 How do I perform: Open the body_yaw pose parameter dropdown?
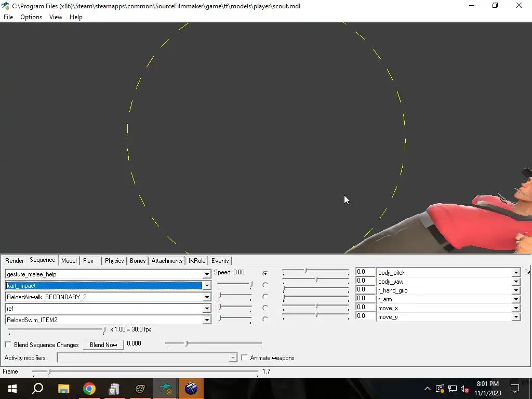516,281
